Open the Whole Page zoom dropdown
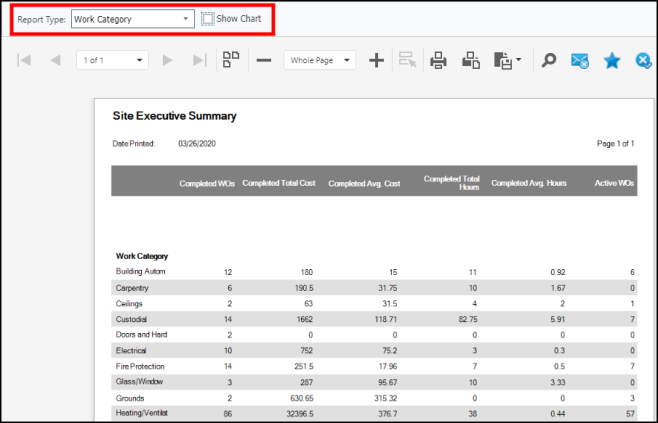 point(320,60)
